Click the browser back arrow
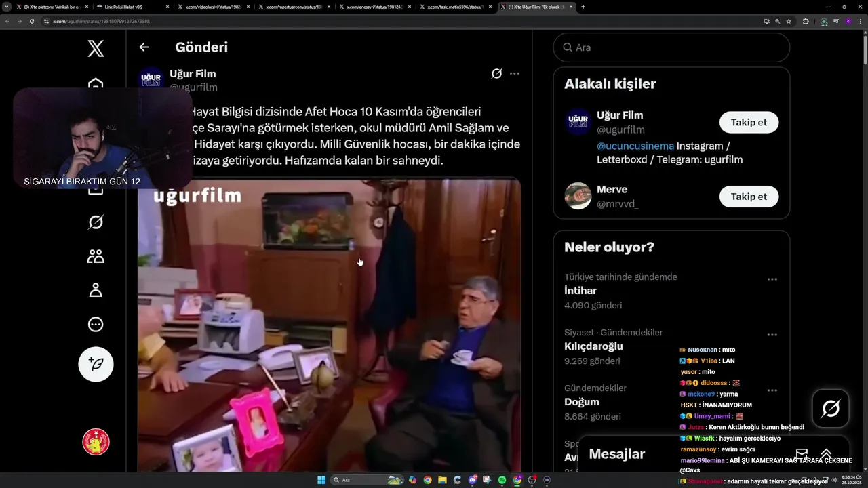The image size is (868, 488). click(7, 21)
